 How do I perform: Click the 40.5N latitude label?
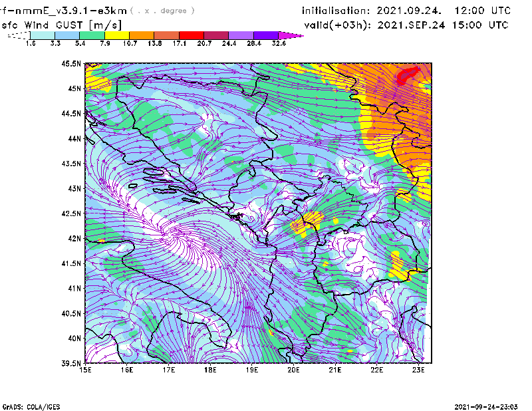coord(71,313)
